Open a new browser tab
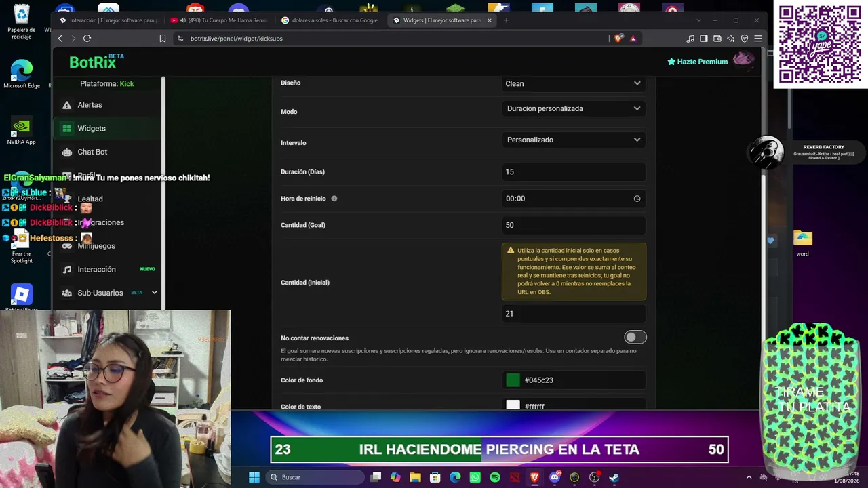868x488 pixels. 506,20
